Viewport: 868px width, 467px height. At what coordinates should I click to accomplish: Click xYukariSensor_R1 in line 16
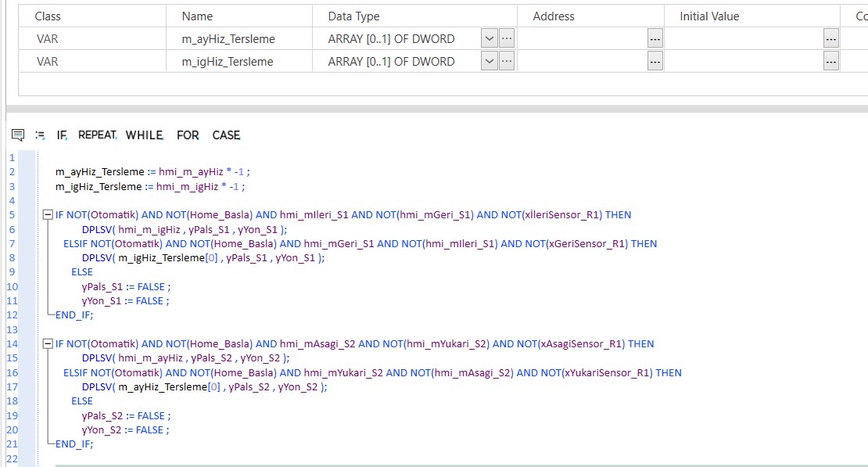coord(608,373)
